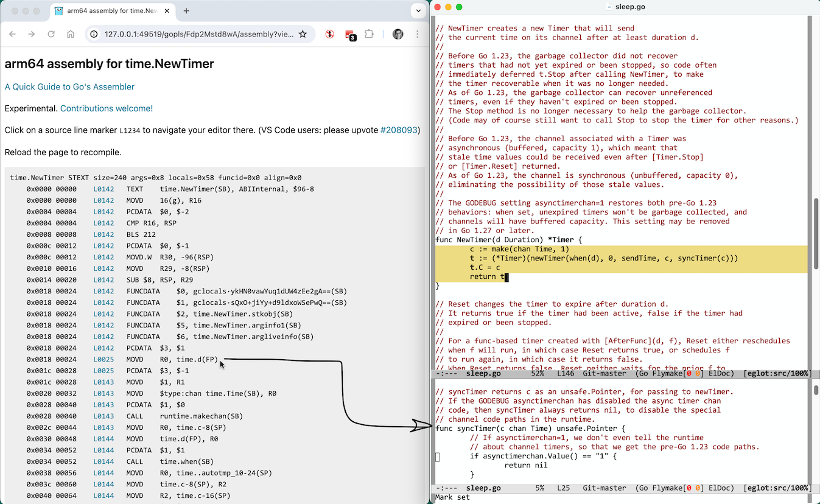Open a new tab with the plus button
Screen dimensions: 820x504
186,10
